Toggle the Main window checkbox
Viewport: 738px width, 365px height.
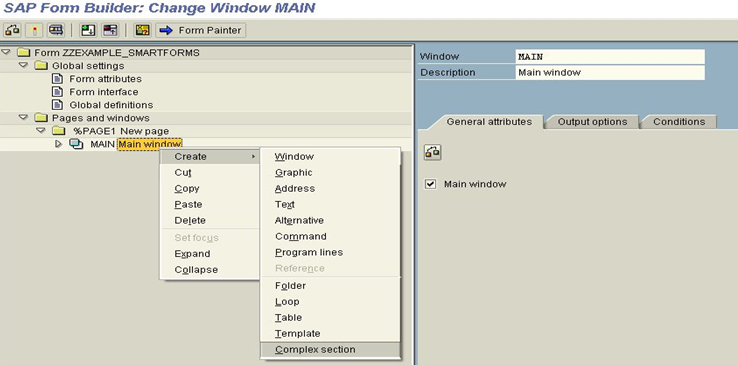coord(431,184)
